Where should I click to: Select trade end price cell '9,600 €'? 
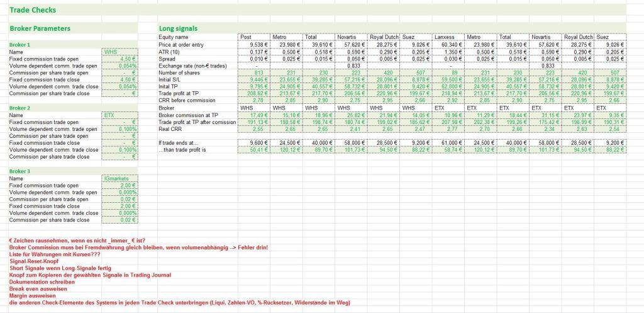(254, 143)
